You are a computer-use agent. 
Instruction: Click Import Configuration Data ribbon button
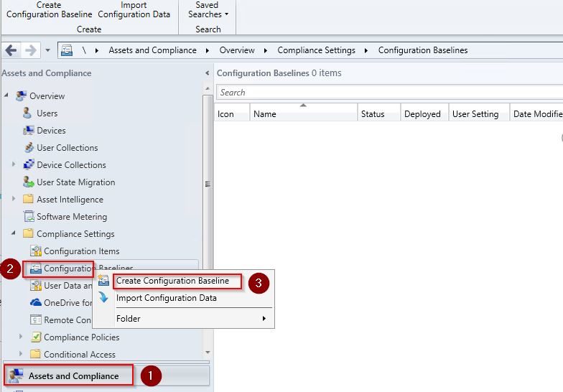click(x=134, y=10)
